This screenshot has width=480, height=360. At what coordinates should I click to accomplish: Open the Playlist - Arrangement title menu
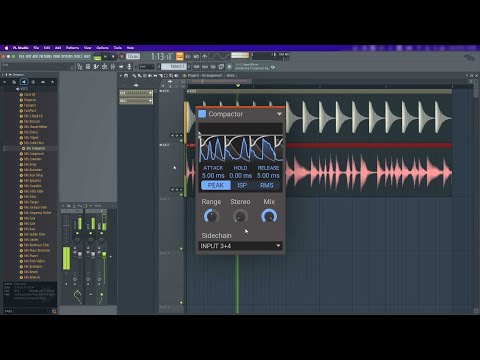pyautogui.click(x=211, y=76)
